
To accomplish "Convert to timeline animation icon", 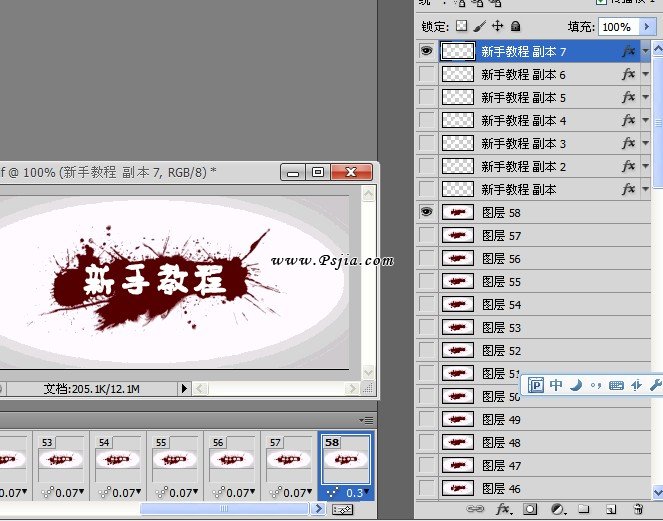I will point(342,510).
